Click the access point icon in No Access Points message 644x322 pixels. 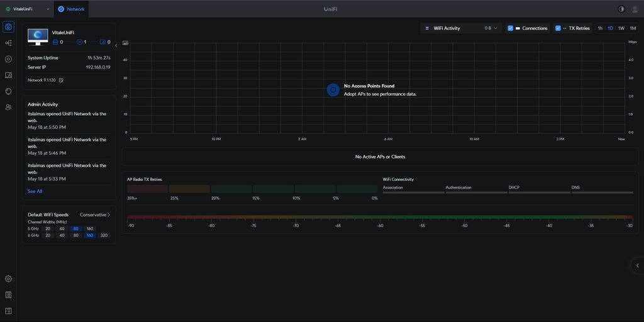[x=333, y=90]
